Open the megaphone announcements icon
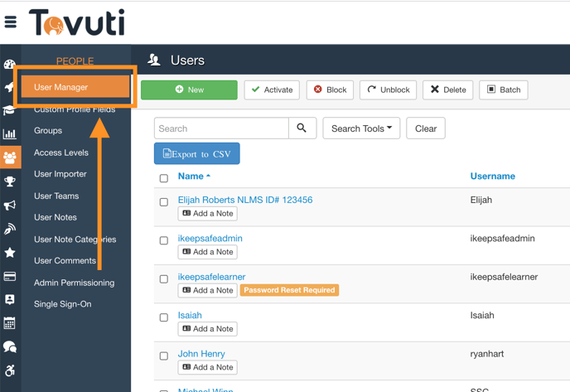The height and width of the screenshot is (392, 570). [x=10, y=206]
